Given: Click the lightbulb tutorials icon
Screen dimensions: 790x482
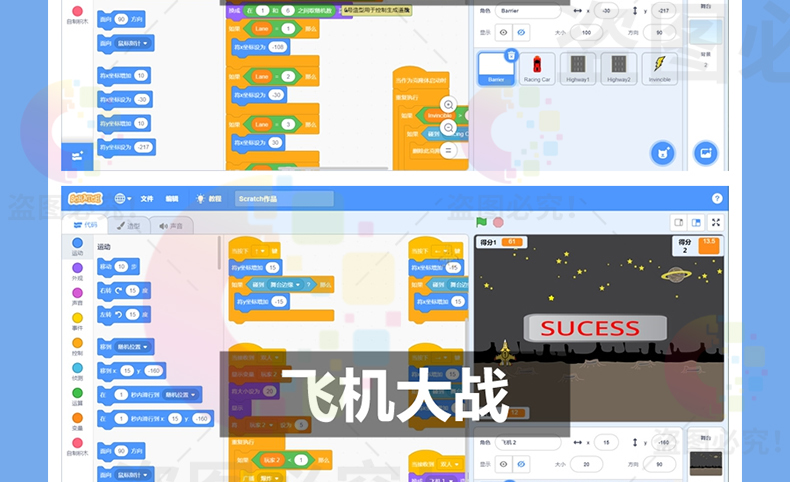Looking at the screenshot, I should pyautogui.click(x=201, y=198).
